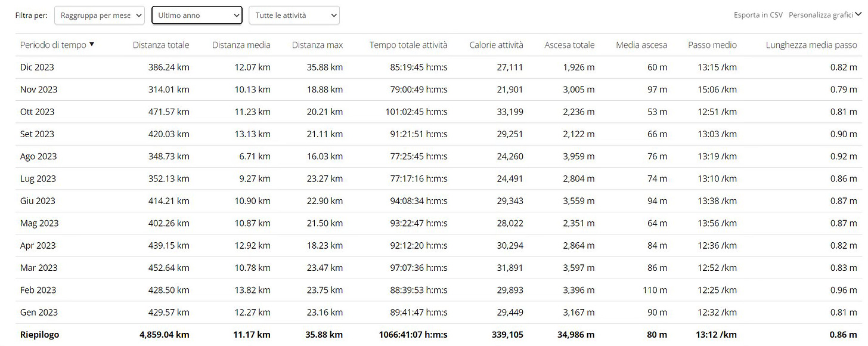
Task: Select the 'Apr 2023' row label
Action: (x=38, y=245)
